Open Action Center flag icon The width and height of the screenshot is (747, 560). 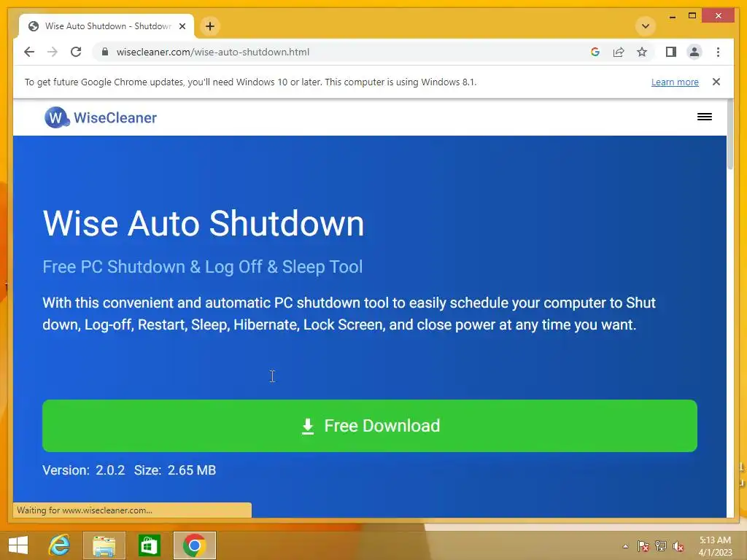(643, 546)
